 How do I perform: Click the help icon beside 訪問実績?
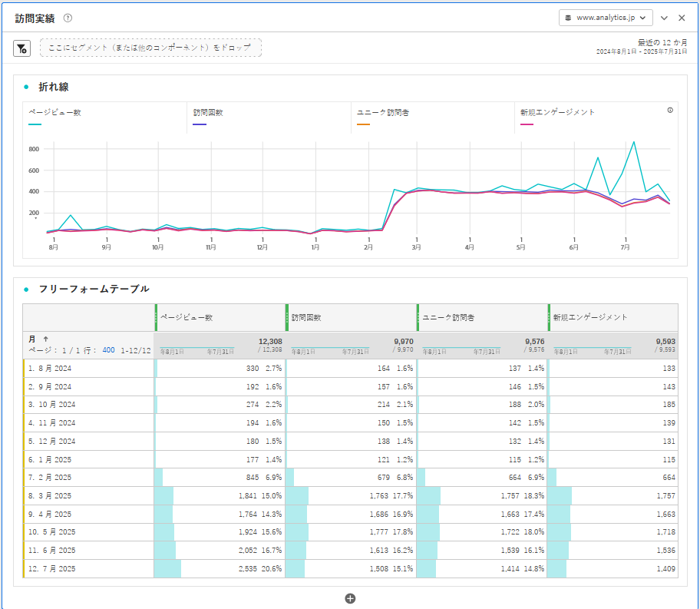tap(68, 18)
